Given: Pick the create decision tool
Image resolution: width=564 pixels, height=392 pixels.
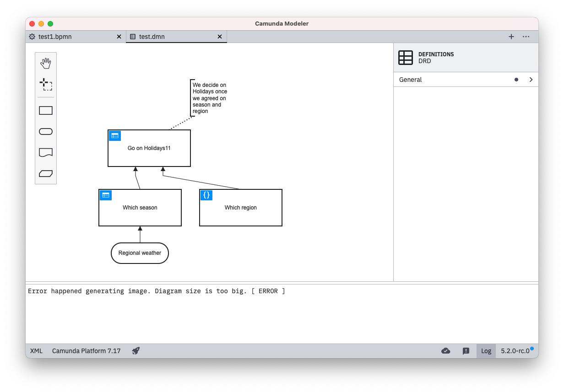Looking at the screenshot, I should (46, 110).
